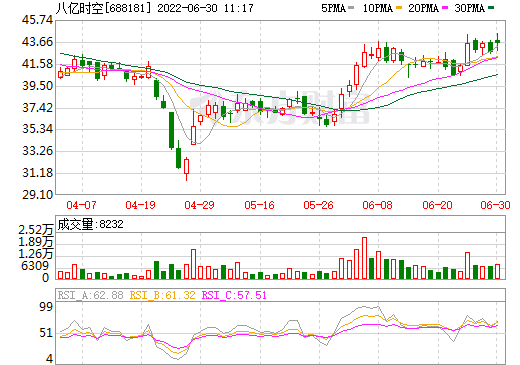The width and height of the screenshot is (520, 365).
Task: Click the 4 RSI axis label
Action: tap(50, 359)
